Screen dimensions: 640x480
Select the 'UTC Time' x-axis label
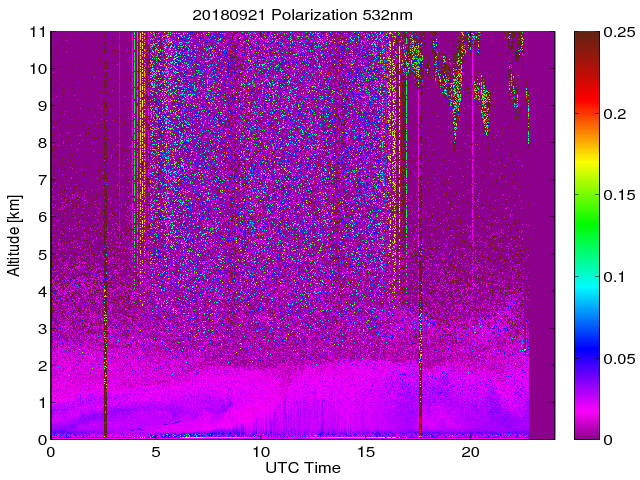tap(302, 468)
